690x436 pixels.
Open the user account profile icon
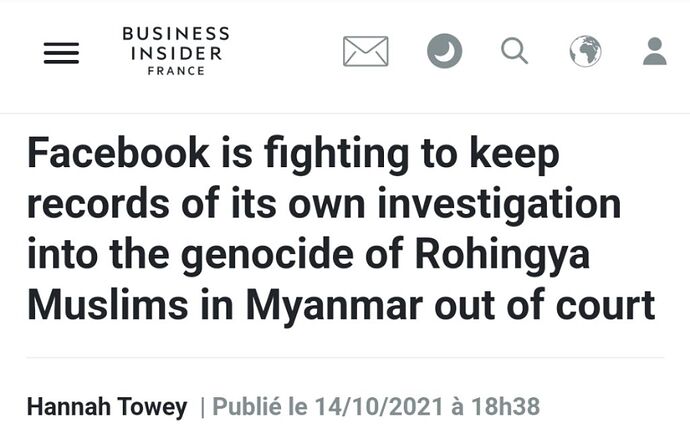point(654,51)
